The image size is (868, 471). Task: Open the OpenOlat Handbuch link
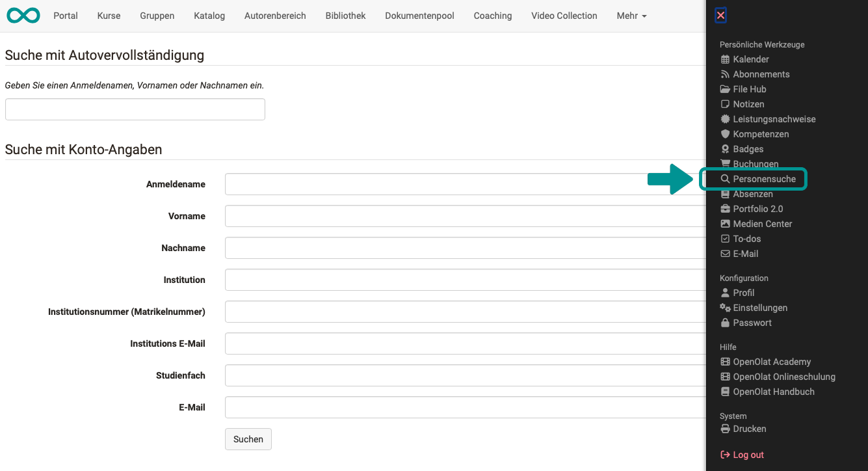pos(773,392)
